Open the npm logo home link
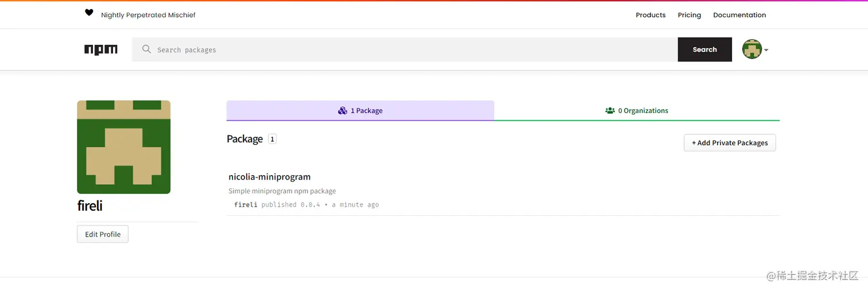 (x=101, y=50)
